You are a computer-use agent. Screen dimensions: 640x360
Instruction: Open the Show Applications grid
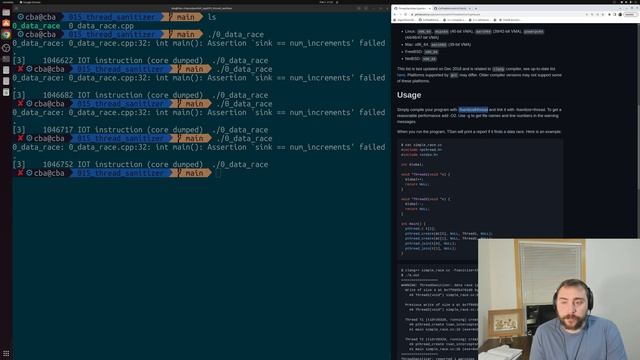(6, 353)
